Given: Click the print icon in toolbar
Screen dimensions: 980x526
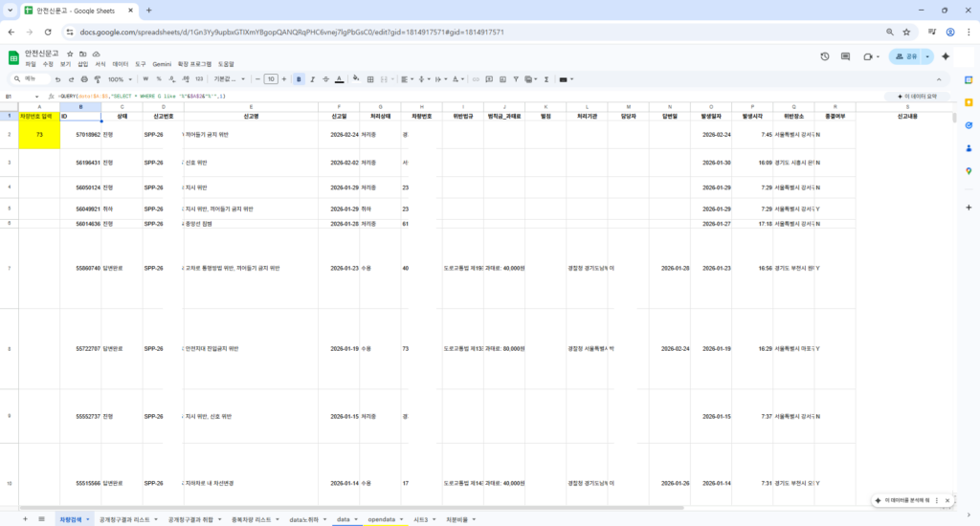Looking at the screenshot, I should (x=84, y=78).
